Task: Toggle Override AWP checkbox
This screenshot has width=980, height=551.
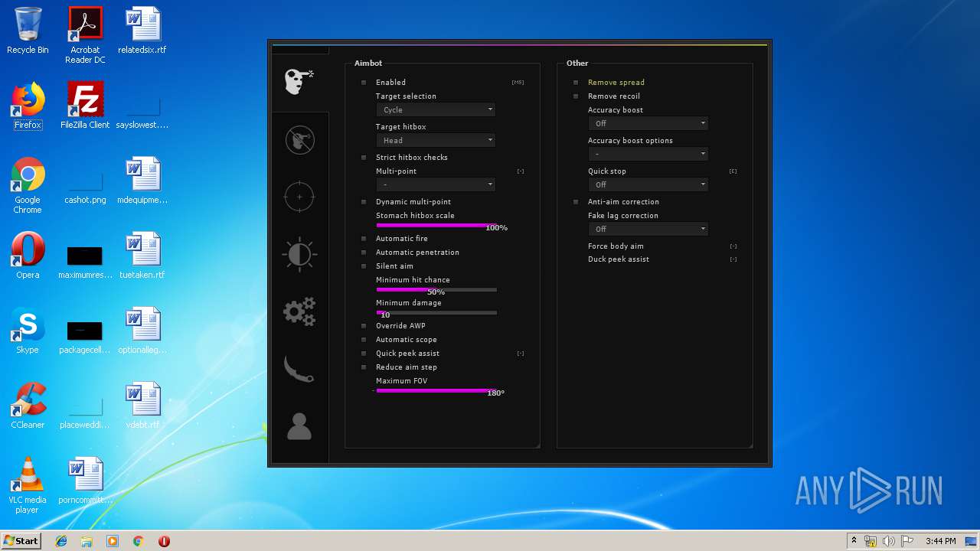Action: tap(364, 325)
